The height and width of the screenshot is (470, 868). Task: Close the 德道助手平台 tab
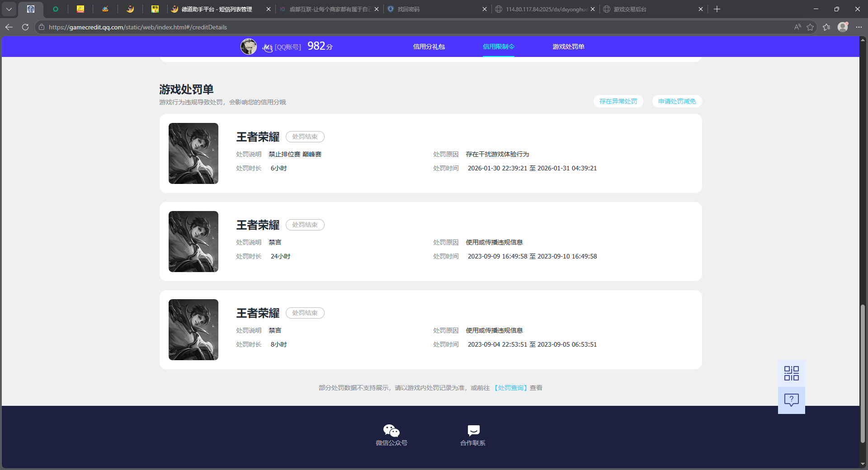(x=269, y=9)
